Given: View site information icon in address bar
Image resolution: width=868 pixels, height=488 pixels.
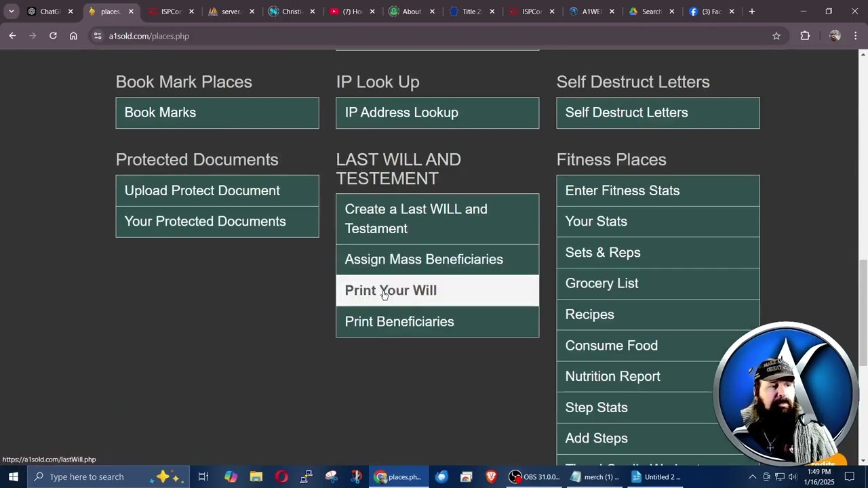Looking at the screenshot, I should tap(98, 36).
